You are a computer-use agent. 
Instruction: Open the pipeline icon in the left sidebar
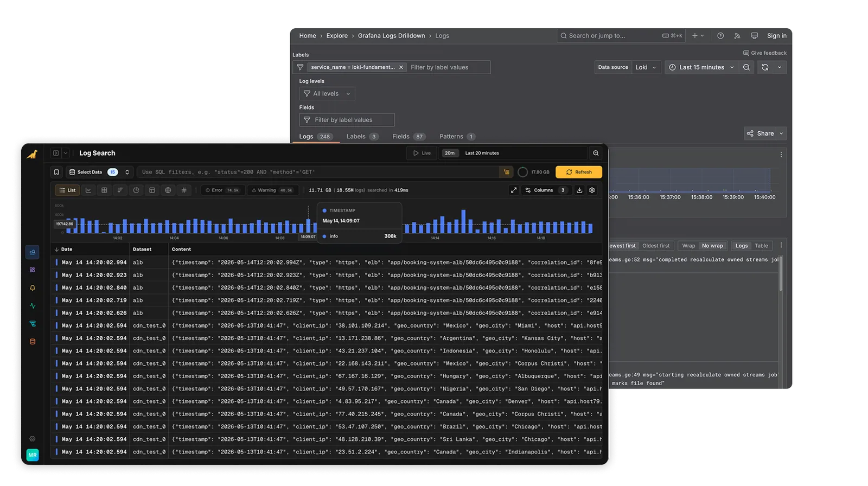33,324
